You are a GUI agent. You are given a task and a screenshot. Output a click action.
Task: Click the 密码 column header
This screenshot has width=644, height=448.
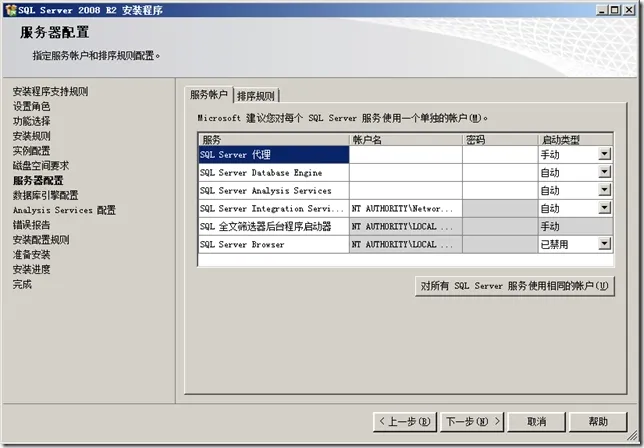pos(500,140)
